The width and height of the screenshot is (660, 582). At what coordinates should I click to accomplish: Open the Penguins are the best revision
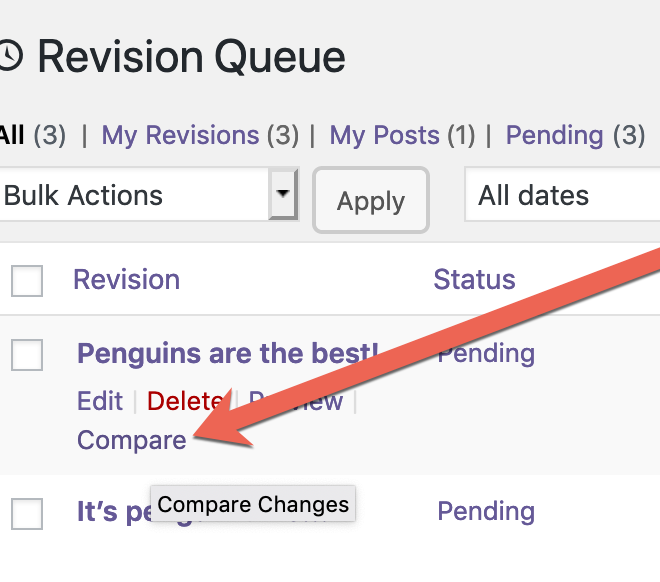tap(228, 353)
